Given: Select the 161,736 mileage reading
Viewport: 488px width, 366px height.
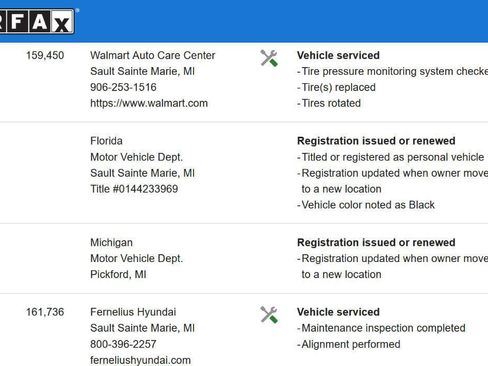Looking at the screenshot, I should pos(45,312).
